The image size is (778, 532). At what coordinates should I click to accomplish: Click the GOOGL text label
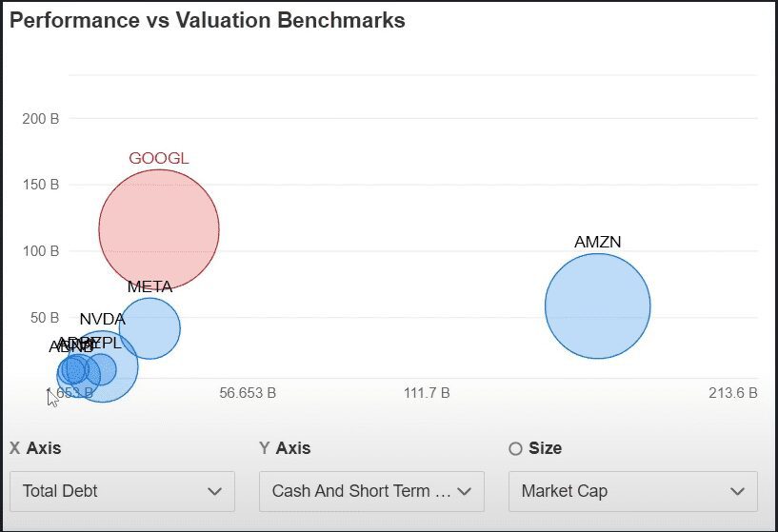pyautogui.click(x=159, y=158)
